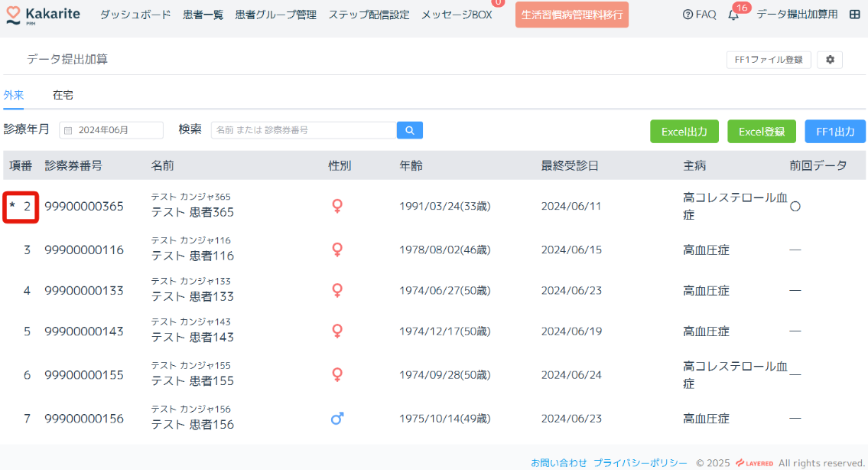Click 高コレステロール血症 for patient 365
The height and width of the screenshot is (470, 868).
tap(735, 206)
